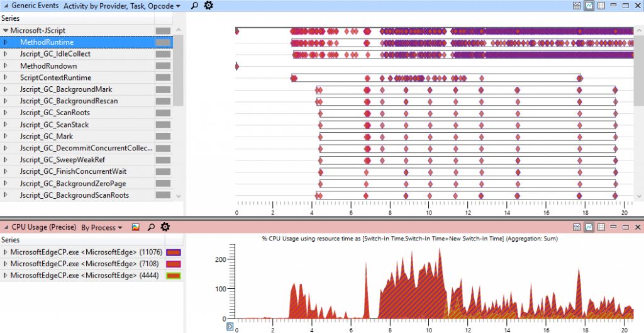Click the CPU usage graph title text

[409, 239]
